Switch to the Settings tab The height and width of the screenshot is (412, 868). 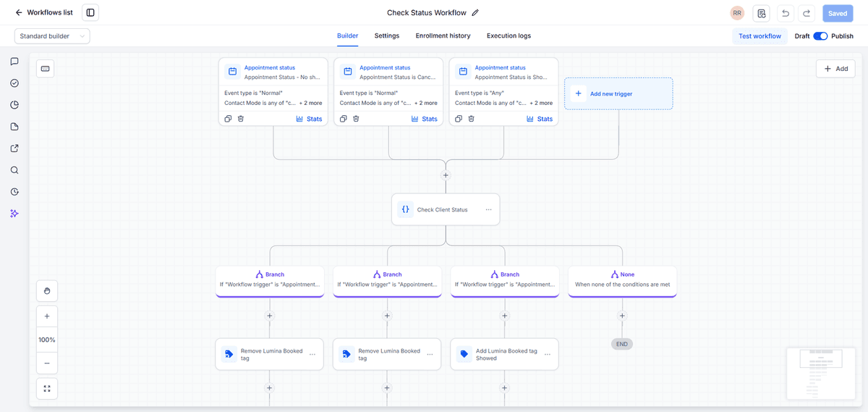point(387,35)
